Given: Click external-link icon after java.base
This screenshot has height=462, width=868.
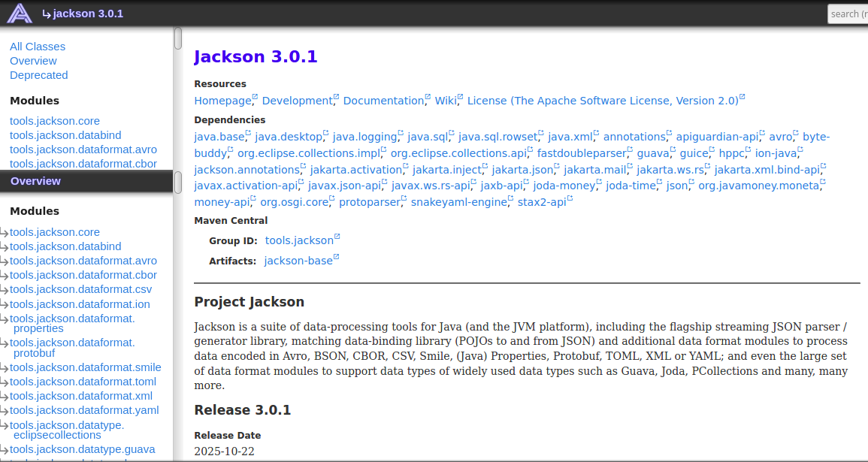Looking at the screenshot, I should click(x=248, y=133).
